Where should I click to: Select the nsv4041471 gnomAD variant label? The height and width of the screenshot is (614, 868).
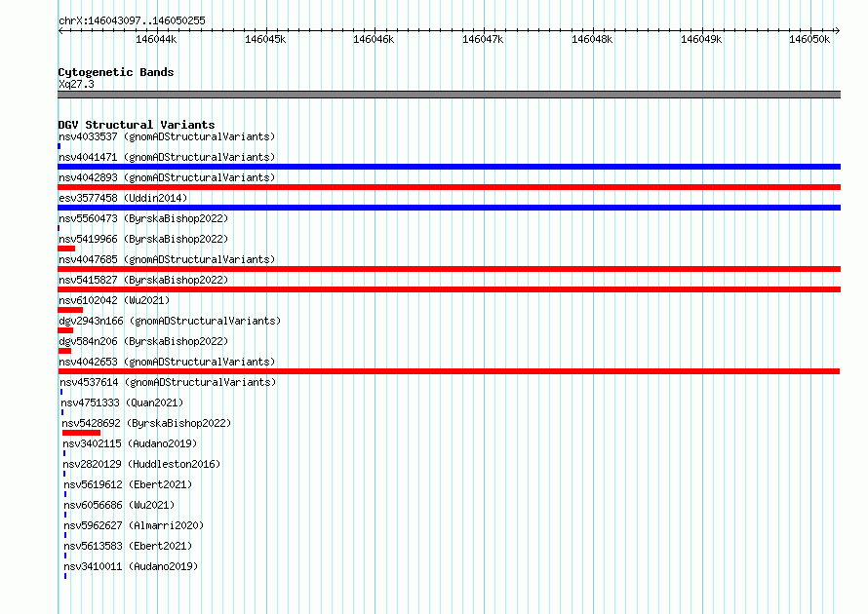coord(167,157)
